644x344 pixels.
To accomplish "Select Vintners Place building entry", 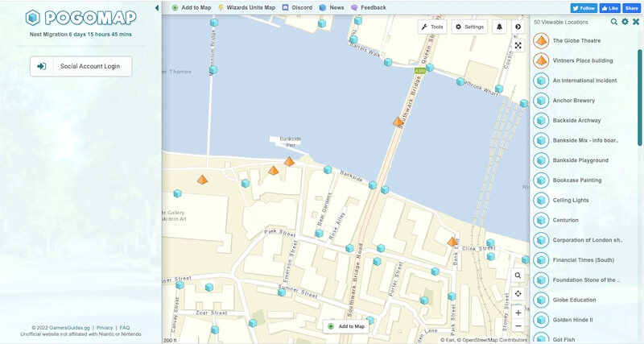I will (584, 61).
